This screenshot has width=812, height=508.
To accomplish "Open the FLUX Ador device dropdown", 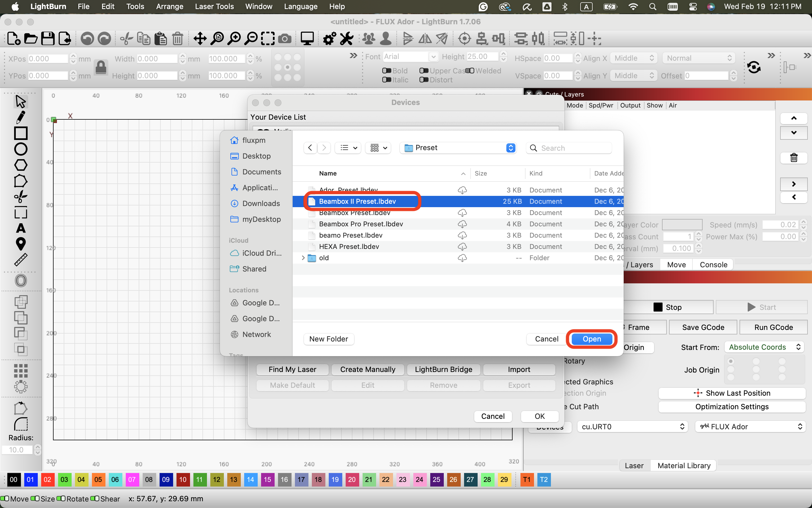I will pos(750,426).
